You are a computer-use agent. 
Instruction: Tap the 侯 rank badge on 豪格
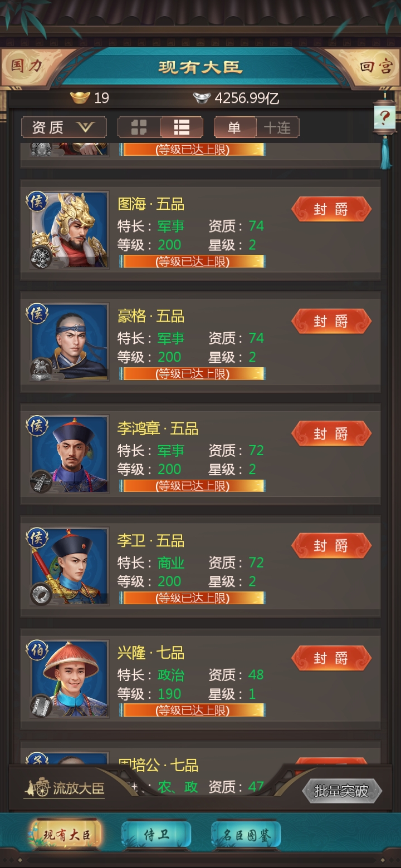tap(37, 314)
